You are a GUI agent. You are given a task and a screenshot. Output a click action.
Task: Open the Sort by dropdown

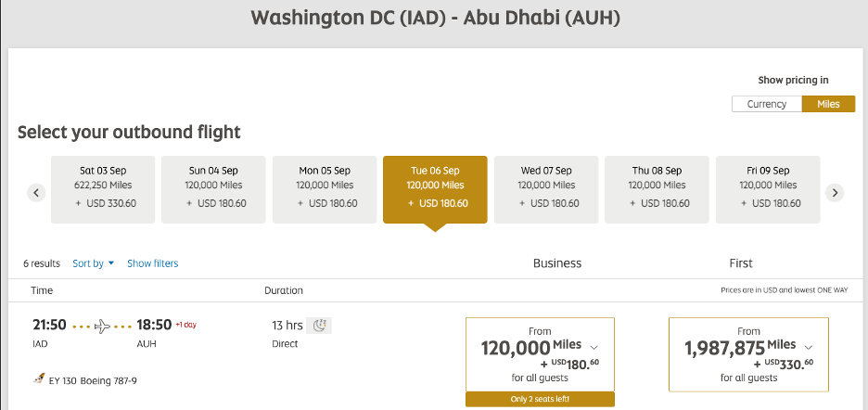(93, 263)
